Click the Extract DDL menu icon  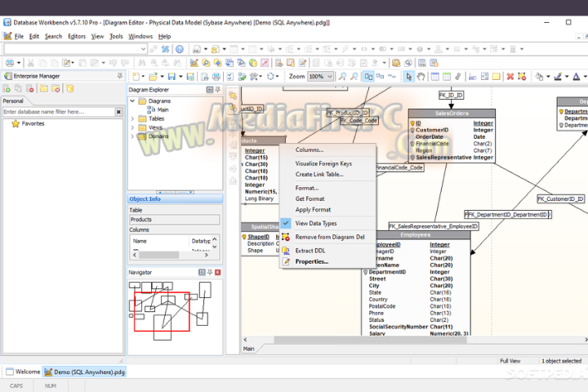pyautogui.click(x=286, y=251)
